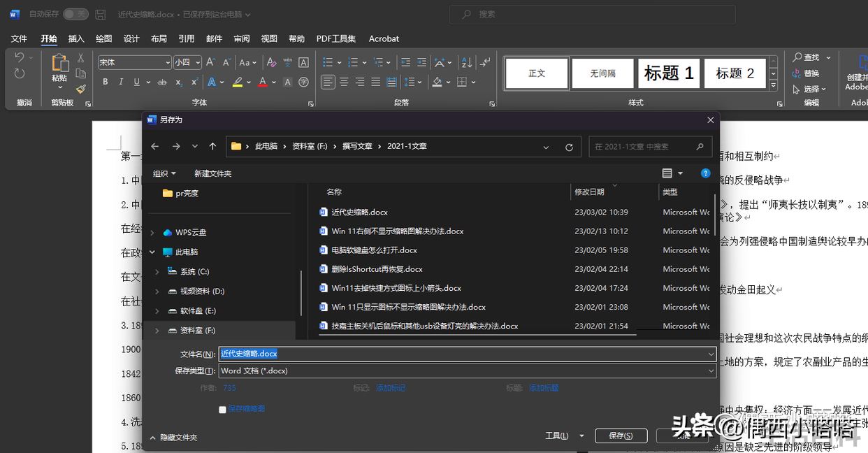Open font size dropdown (小四)
Screen dimensions: 868x453
(x=198, y=62)
